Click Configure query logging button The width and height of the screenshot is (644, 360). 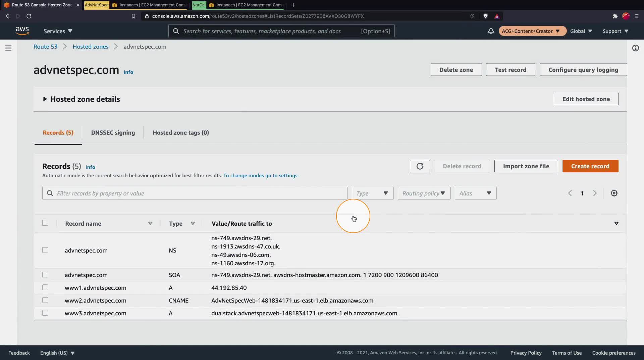[583, 70]
